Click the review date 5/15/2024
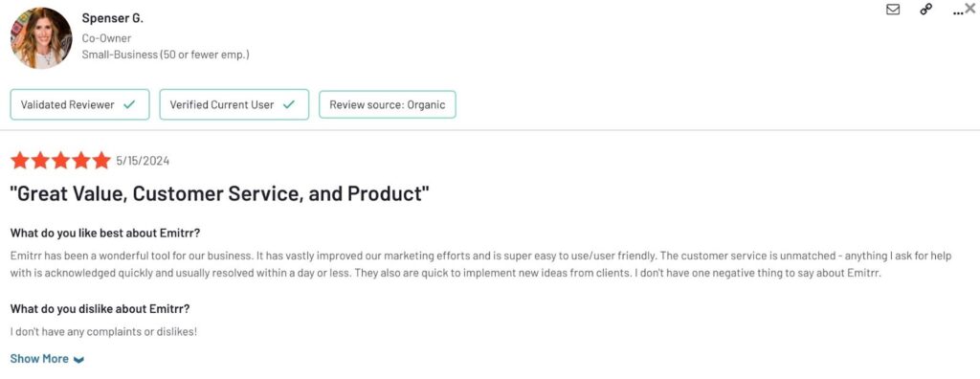Screen dimensions: 980x379 coord(143,162)
